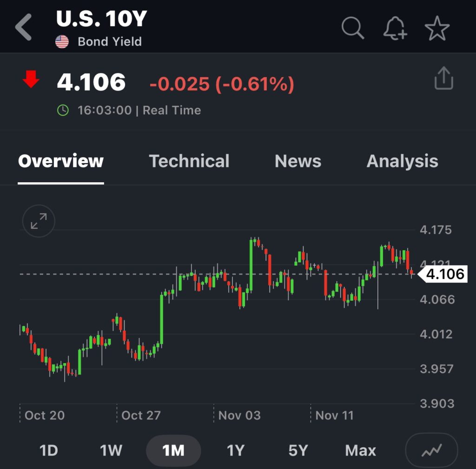Choose the 1Y chart range

pos(235,450)
